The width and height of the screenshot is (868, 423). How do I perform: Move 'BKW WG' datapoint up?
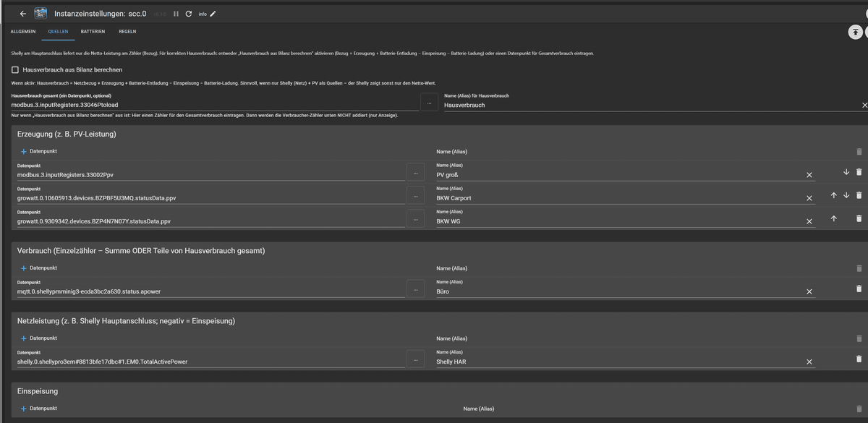pyautogui.click(x=833, y=218)
